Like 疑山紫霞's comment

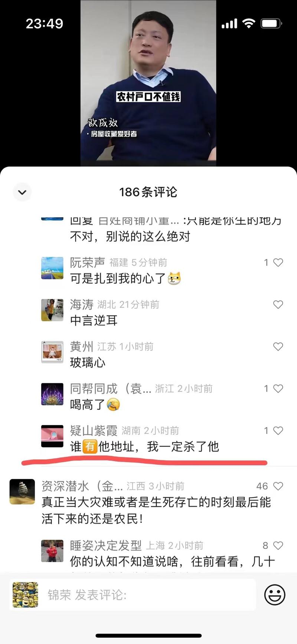pyautogui.click(x=278, y=431)
